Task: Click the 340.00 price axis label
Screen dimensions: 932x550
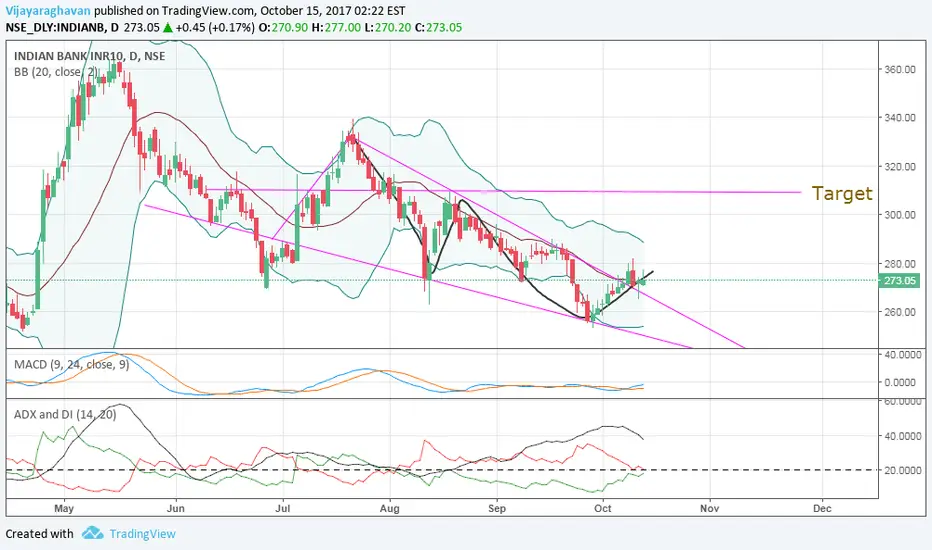Action: pyautogui.click(x=900, y=118)
